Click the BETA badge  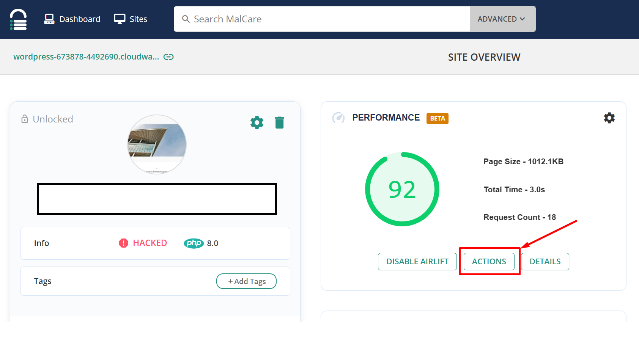point(438,118)
